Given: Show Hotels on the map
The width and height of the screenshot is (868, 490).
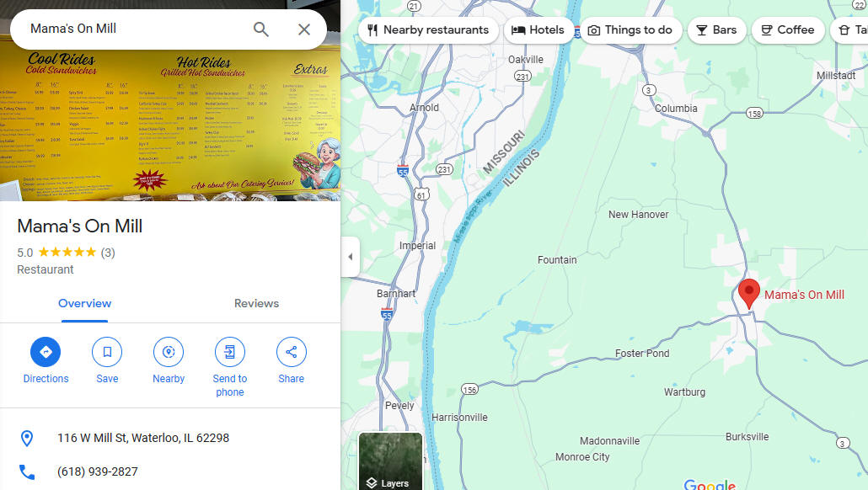Looking at the screenshot, I should [x=538, y=29].
